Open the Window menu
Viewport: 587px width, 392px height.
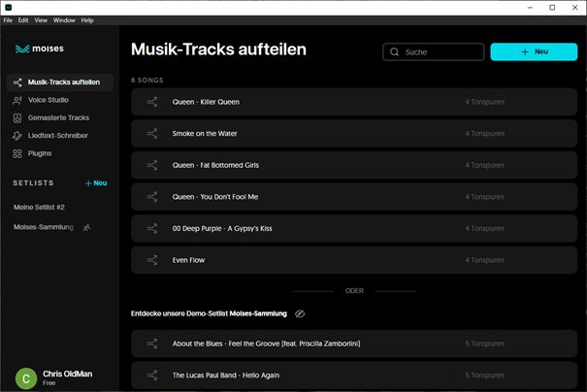(64, 20)
